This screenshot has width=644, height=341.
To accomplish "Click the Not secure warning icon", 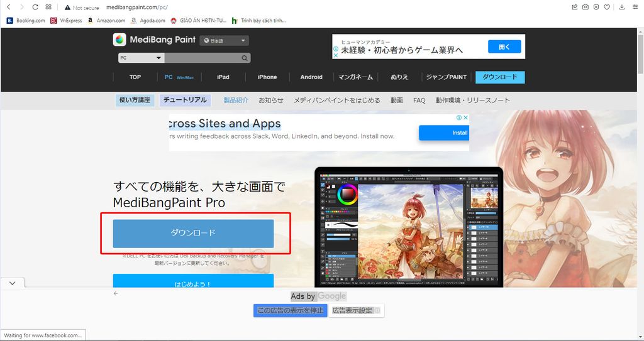I will (68, 8).
